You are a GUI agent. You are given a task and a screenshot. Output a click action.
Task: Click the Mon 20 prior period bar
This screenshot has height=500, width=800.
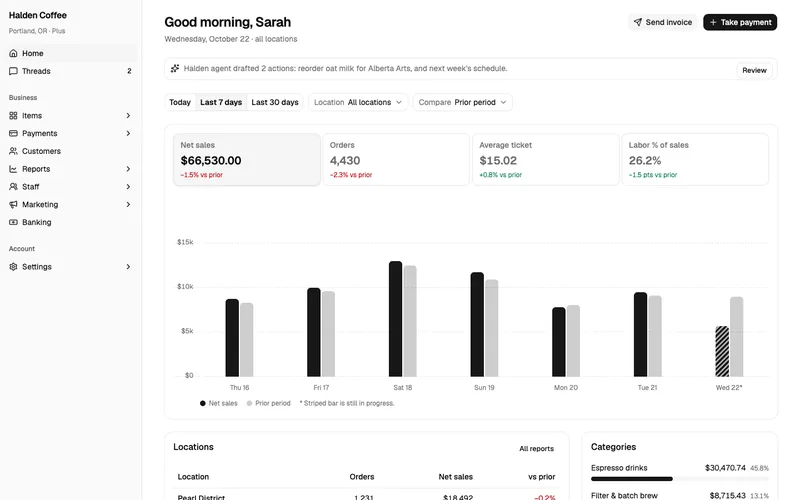tap(573, 341)
